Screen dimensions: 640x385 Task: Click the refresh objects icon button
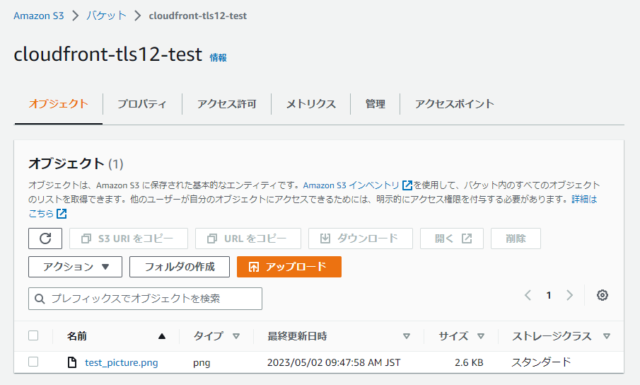pyautogui.click(x=45, y=238)
